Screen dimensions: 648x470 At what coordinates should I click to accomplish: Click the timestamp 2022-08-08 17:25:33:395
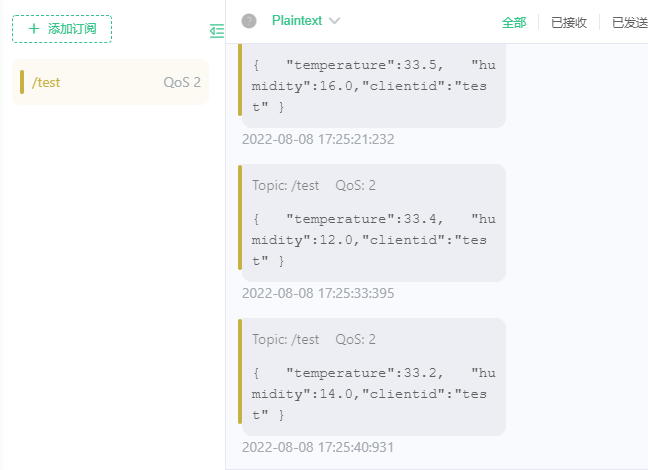(x=318, y=293)
